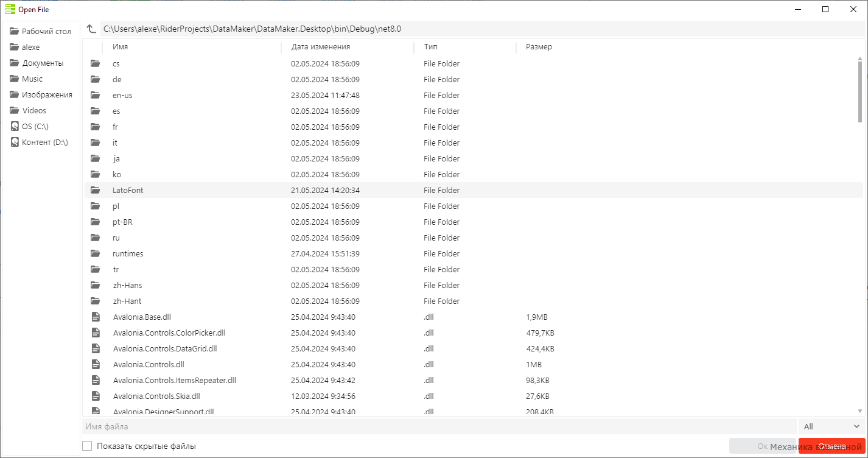Select the ru folder name

pyautogui.click(x=116, y=238)
